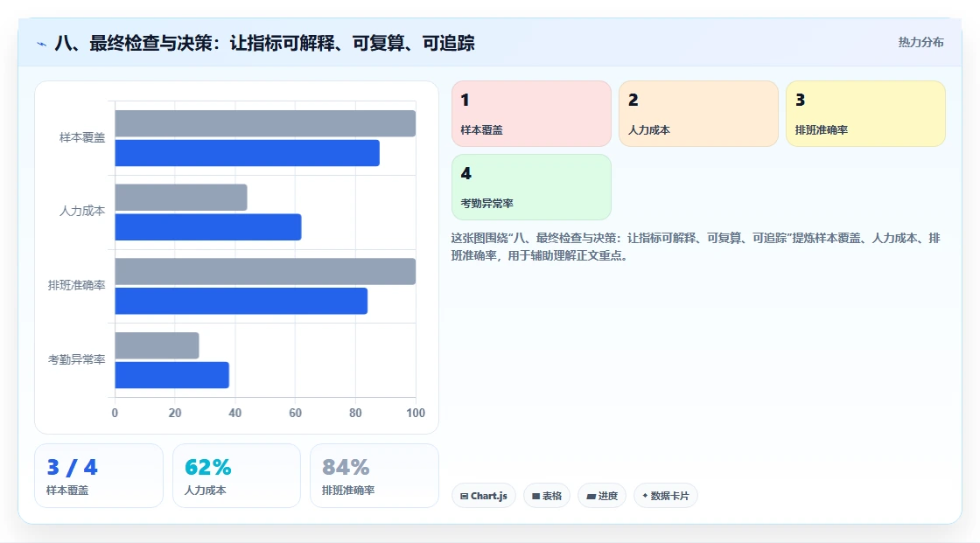Image resolution: width=980 pixels, height=543 pixels.
Task: Click the blue bar for 样本覆盖
Action: coord(247,153)
